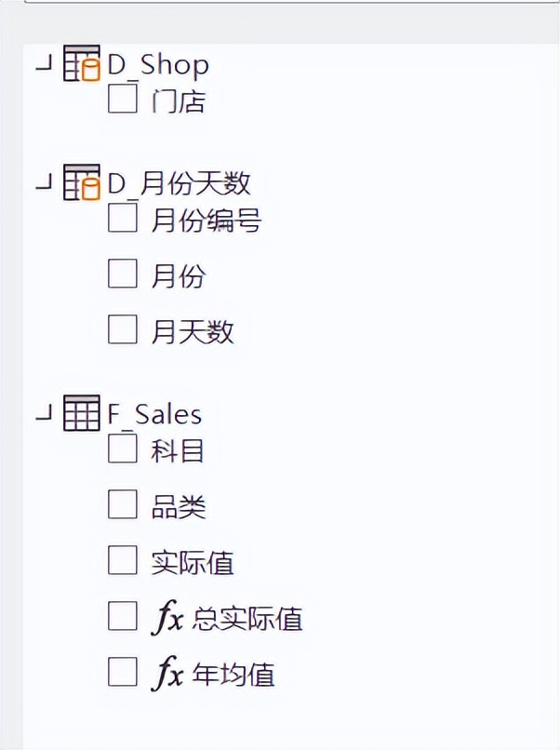560x750 pixels.
Task: Click the D_Shop table icon
Action: click(x=82, y=63)
